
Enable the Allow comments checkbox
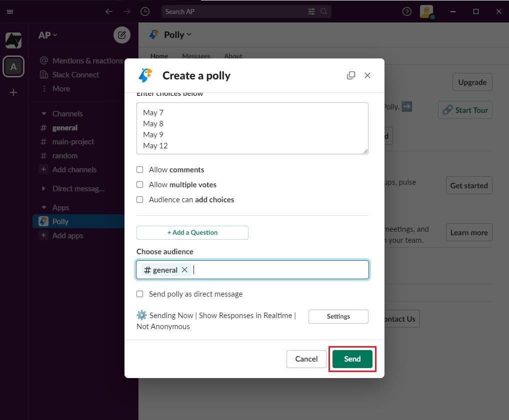coord(140,170)
